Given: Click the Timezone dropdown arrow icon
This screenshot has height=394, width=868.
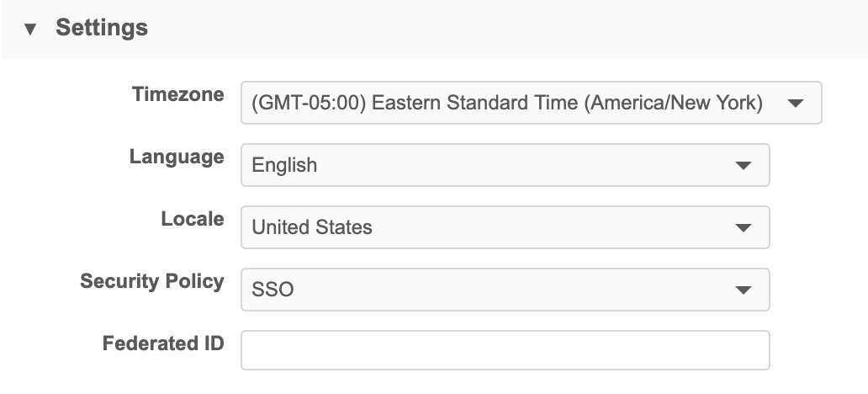Looking at the screenshot, I should pyautogui.click(x=795, y=104).
